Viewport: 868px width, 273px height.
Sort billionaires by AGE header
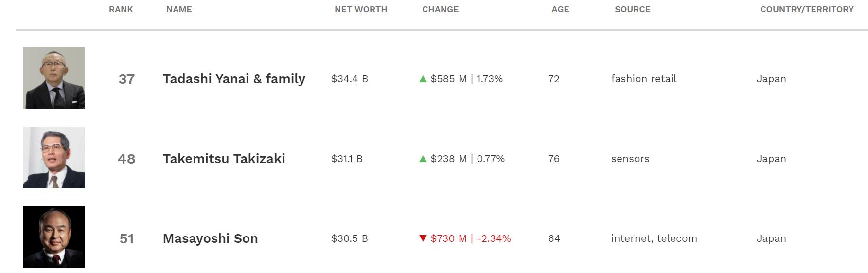[x=560, y=9]
